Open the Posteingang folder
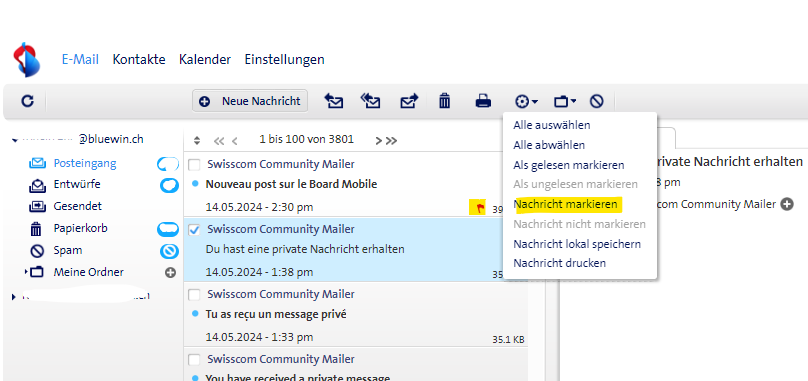The width and height of the screenshot is (808, 381). (85, 163)
